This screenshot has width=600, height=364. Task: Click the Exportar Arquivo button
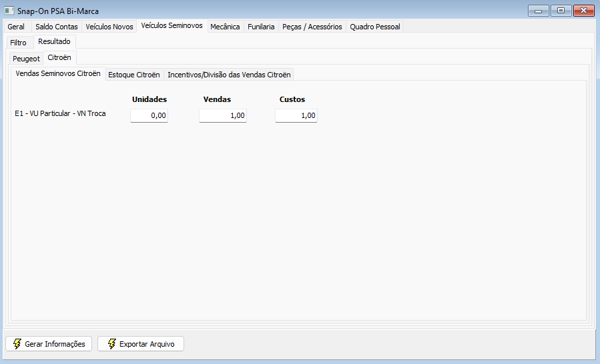click(141, 344)
